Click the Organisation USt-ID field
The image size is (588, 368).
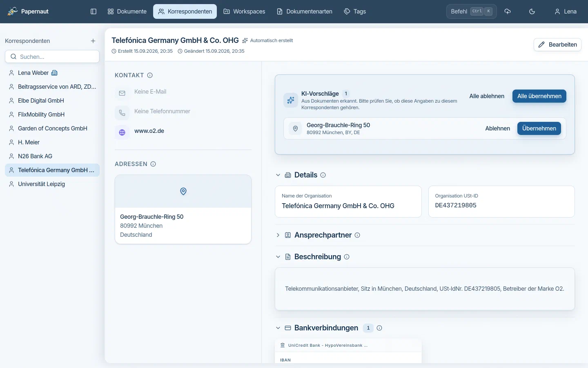501,202
